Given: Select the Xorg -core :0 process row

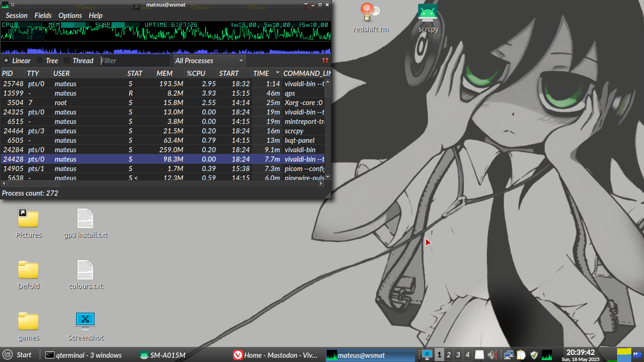Looking at the screenshot, I should point(163,102).
